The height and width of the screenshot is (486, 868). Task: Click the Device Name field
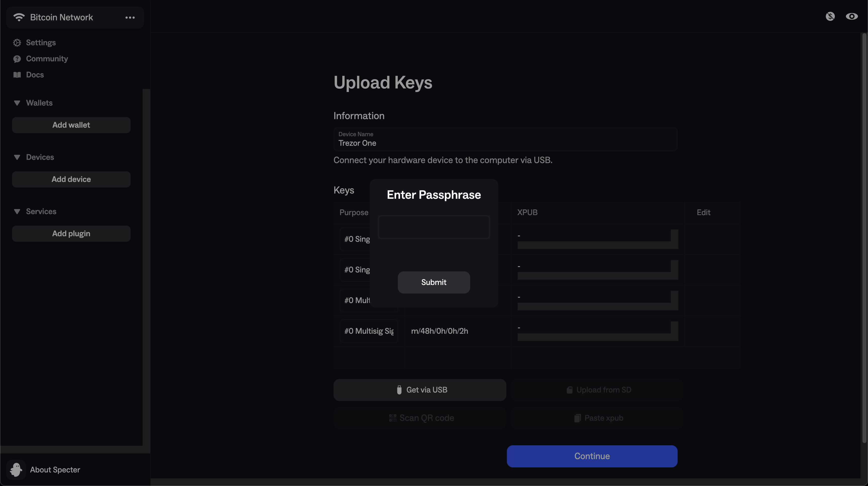click(x=505, y=139)
